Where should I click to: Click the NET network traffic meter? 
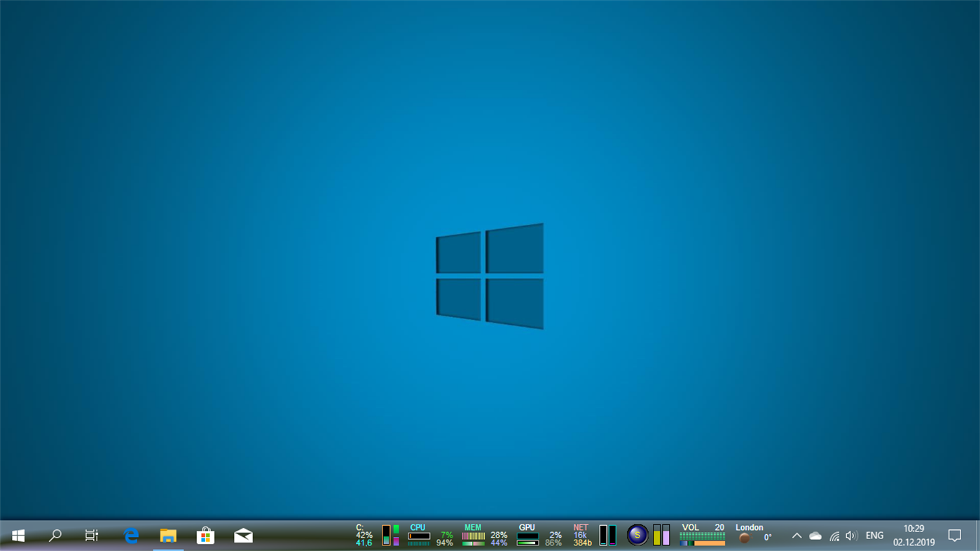[595, 535]
